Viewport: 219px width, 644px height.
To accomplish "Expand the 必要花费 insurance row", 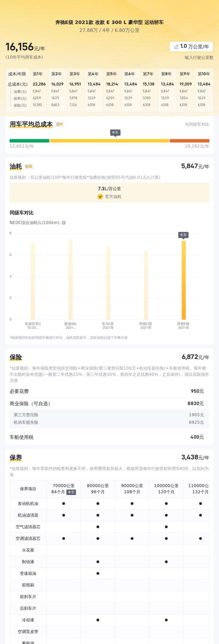I will pyautogui.click(x=109, y=391).
